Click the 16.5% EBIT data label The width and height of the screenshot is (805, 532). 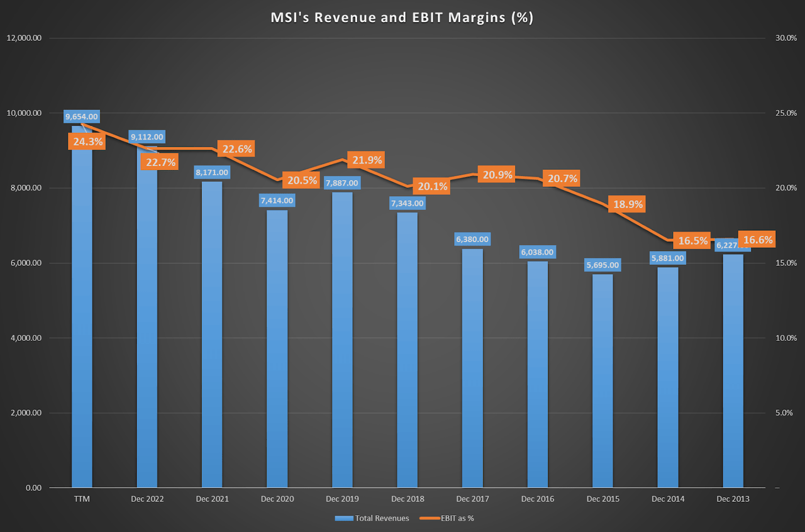coord(692,240)
